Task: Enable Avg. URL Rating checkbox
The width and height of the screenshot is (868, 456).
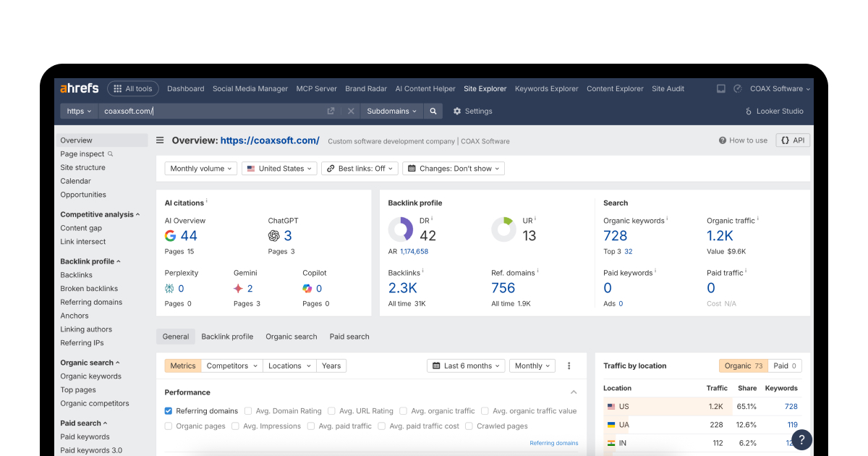Action: (x=331, y=411)
